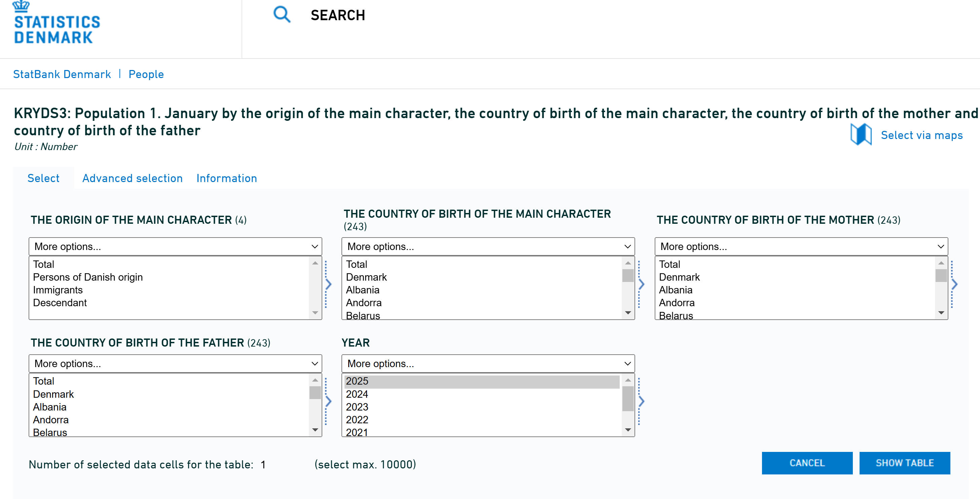Select 'Immigrants' in the origin list
Viewport: 980px width, 499px height.
click(58, 290)
